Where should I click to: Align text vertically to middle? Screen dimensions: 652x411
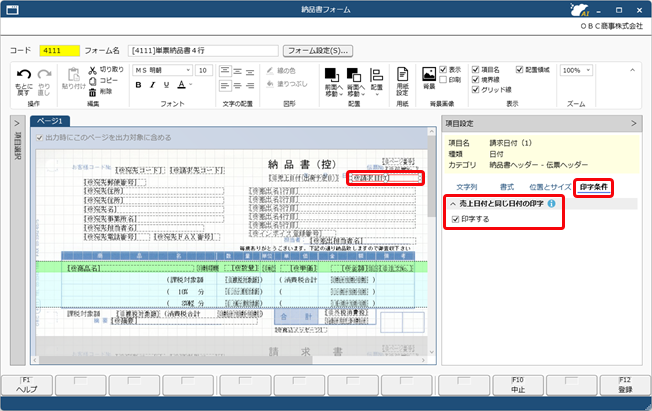point(237,71)
